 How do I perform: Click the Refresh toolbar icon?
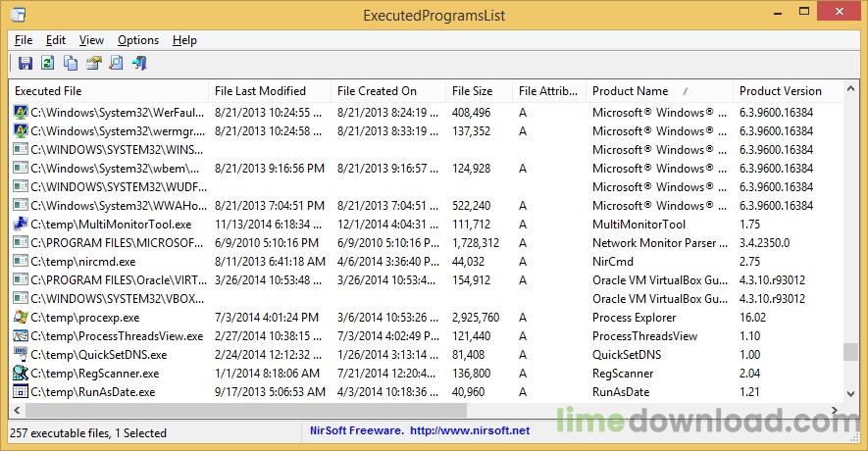click(x=48, y=63)
